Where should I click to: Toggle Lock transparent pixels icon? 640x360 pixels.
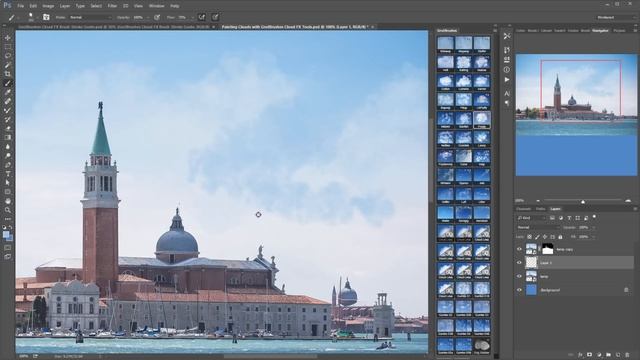(529, 237)
